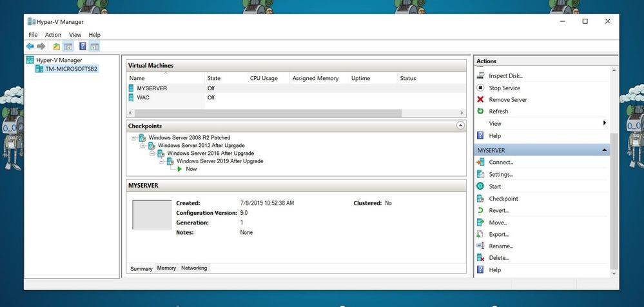Click the MYSERVER virtual machine icon
Viewport: 644px width, 307px height.
pyautogui.click(x=131, y=88)
